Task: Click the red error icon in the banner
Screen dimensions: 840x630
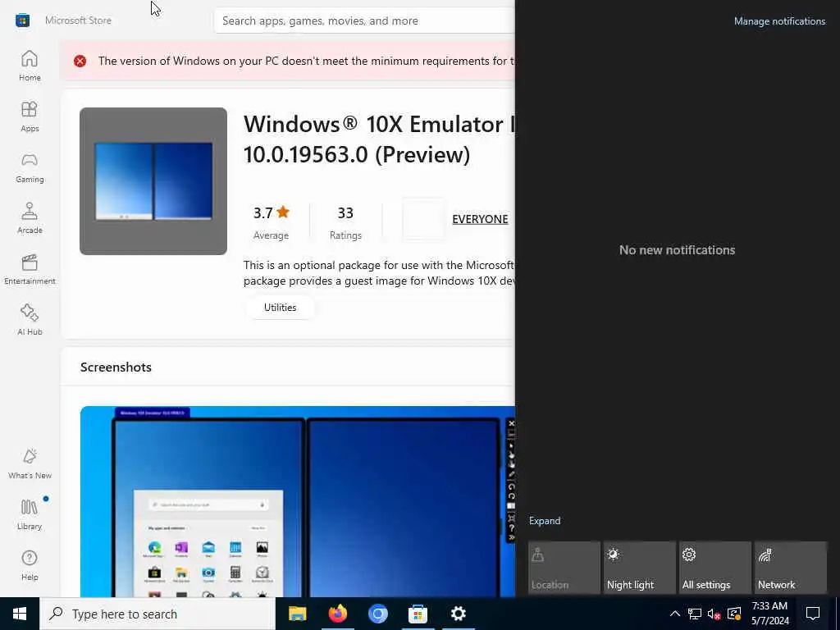Action: [80, 61]
